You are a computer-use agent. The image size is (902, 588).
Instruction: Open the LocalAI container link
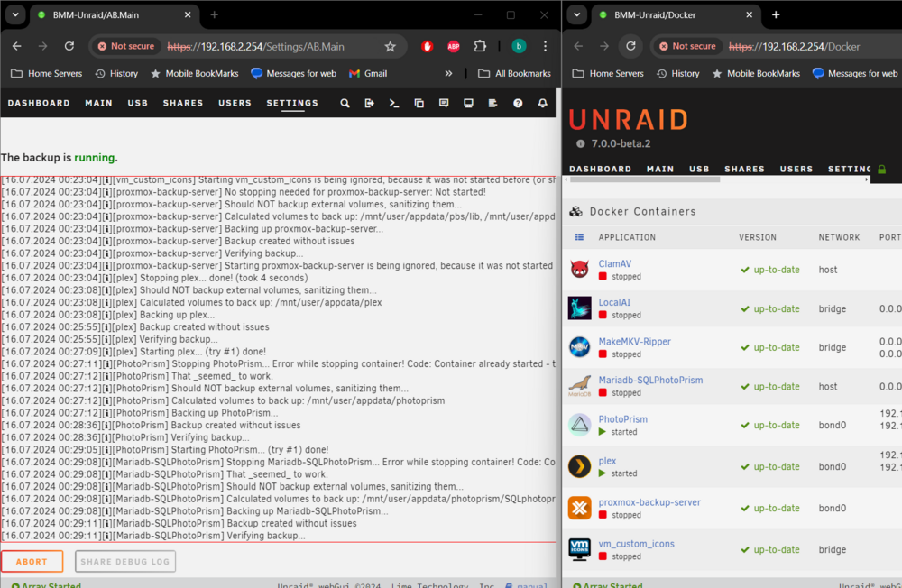coord(614,302)
